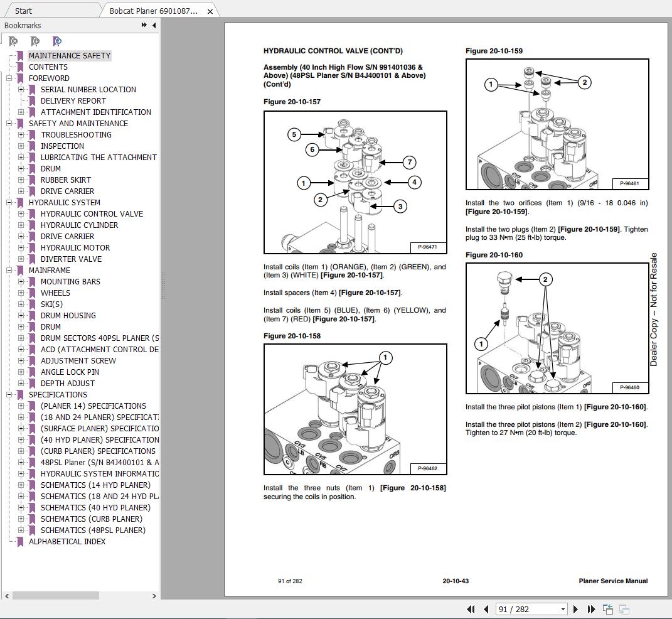Collapse the Bookmarks panel

coord(154,26)
